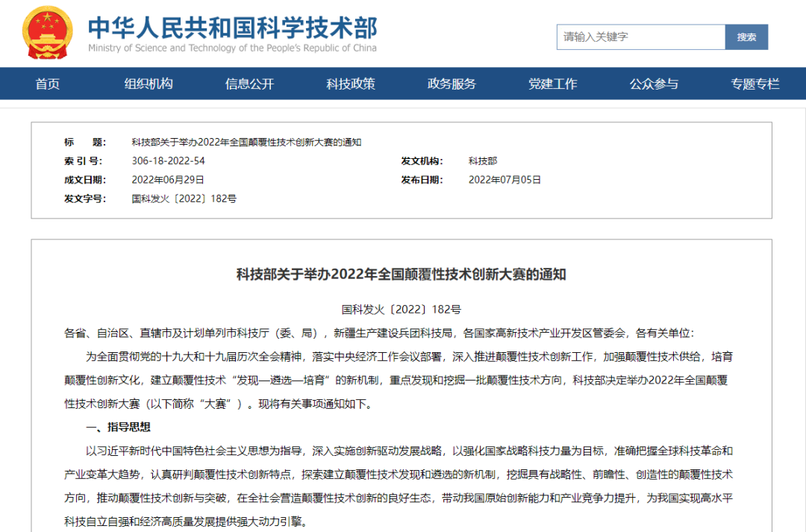The height and width of the screenshot is (532, 806).
Task: Select the 信息公开 navigation item
Action: pyautogui.click(x=249, y=84)
